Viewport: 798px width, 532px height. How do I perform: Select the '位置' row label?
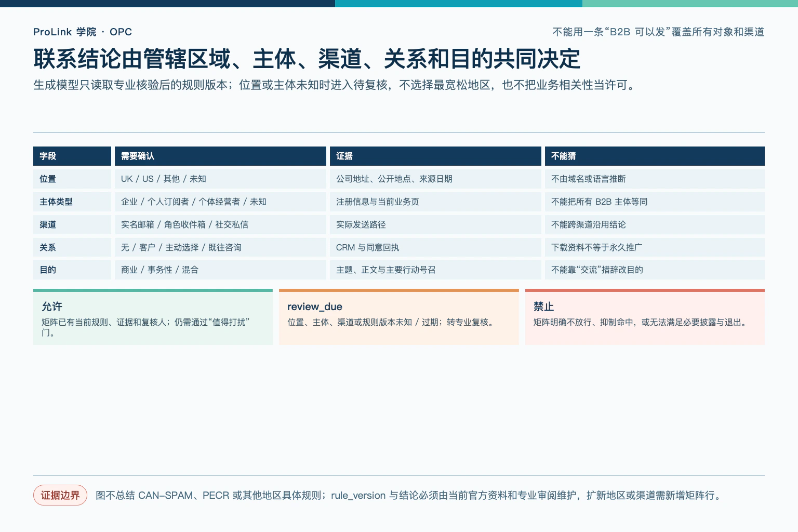tap(72, 179)
